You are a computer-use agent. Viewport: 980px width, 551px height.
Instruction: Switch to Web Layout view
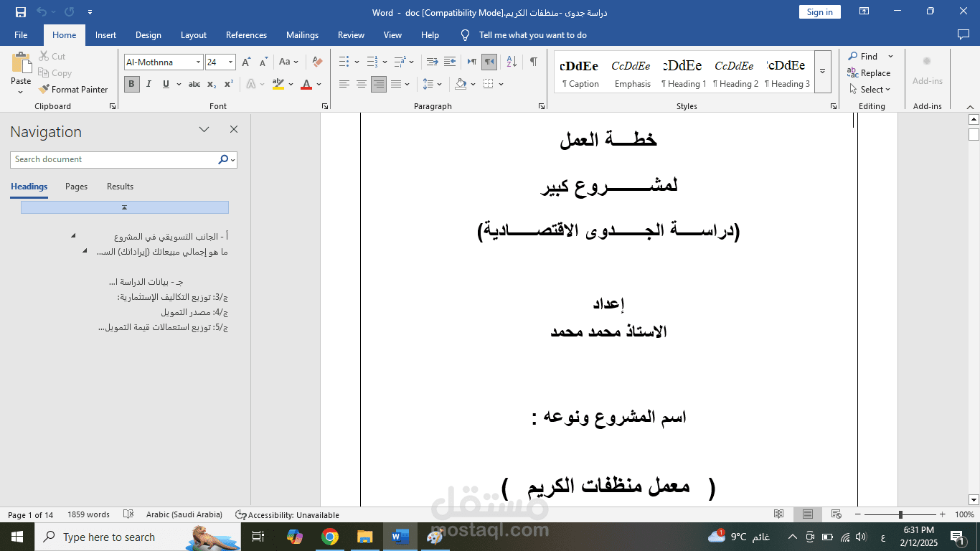(836, 514)
